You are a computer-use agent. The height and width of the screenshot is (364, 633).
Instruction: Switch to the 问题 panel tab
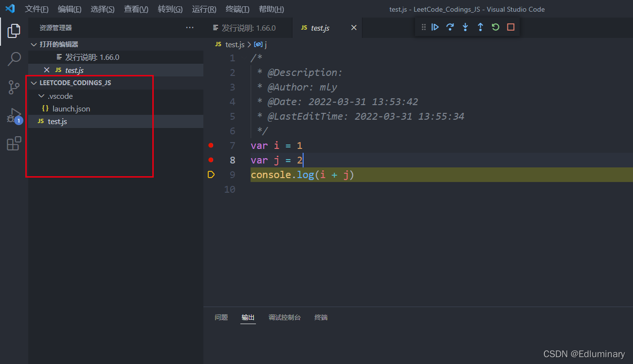221,317
